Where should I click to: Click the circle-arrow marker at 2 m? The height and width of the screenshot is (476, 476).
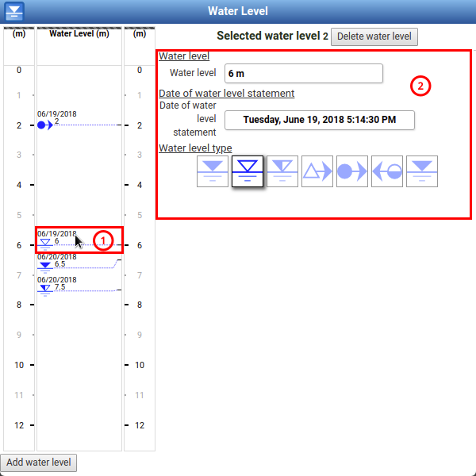(x=45, y=125)
